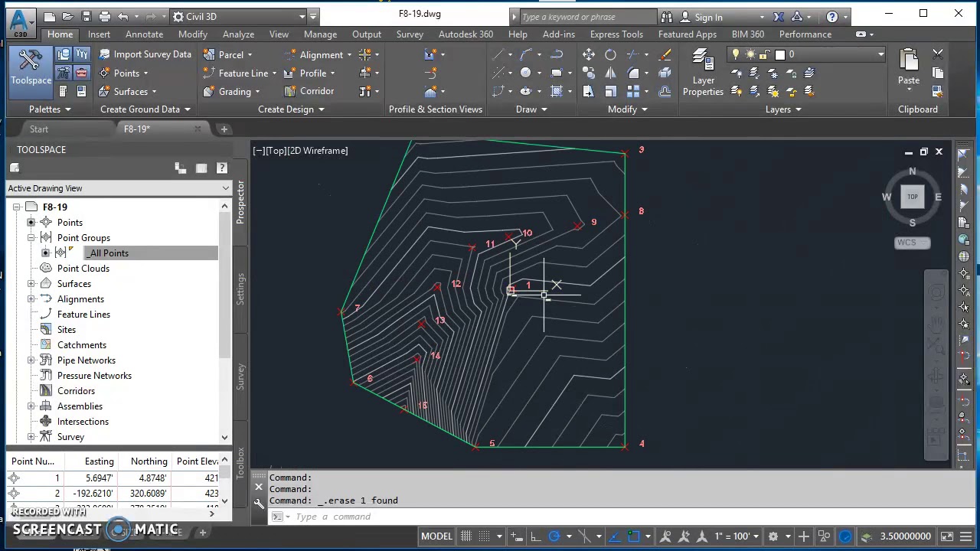Expand the Layers panel title
980x551 pixels.
783,109
